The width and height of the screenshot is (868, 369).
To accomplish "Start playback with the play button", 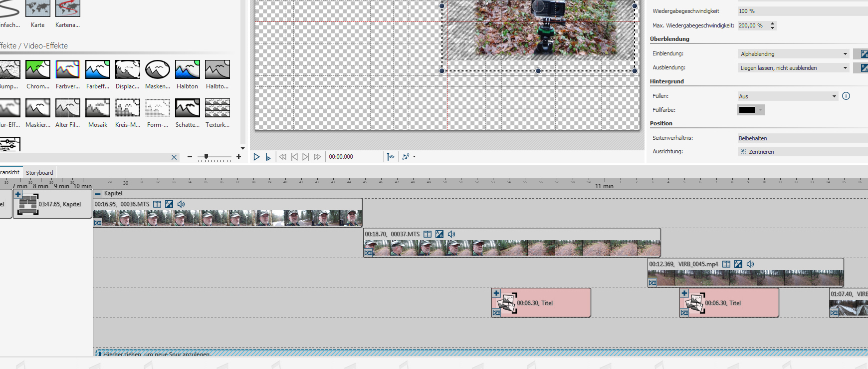I will point(256,157).
